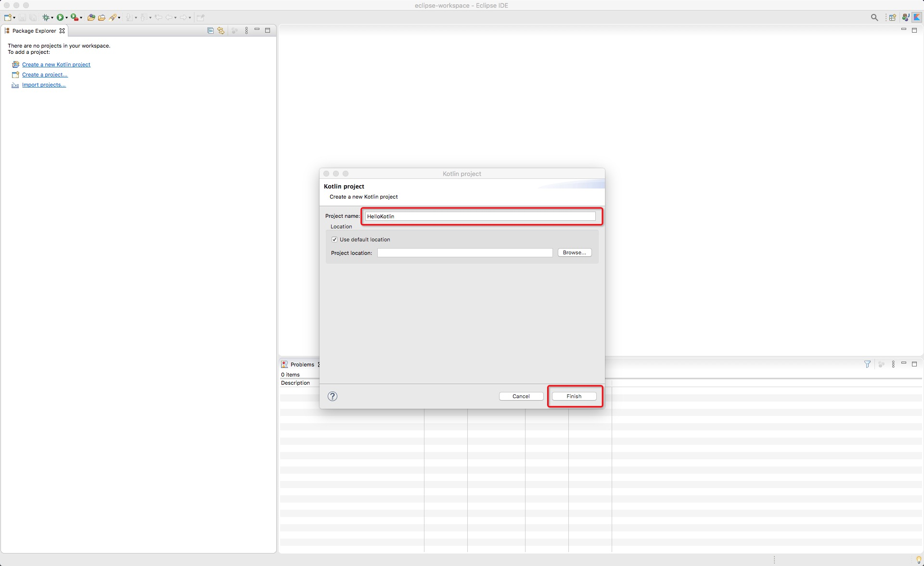Expand the Search flashlight dropdown arrow

point(119,18)
